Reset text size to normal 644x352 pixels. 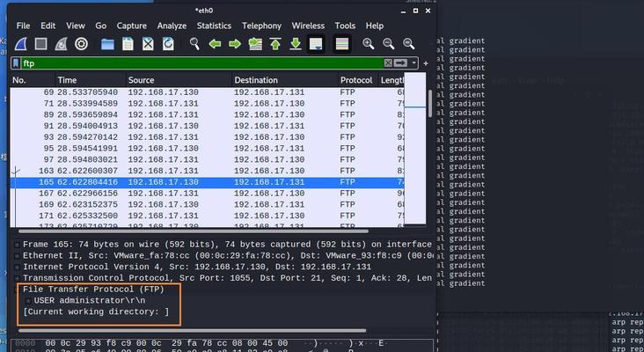click(409, 44)
